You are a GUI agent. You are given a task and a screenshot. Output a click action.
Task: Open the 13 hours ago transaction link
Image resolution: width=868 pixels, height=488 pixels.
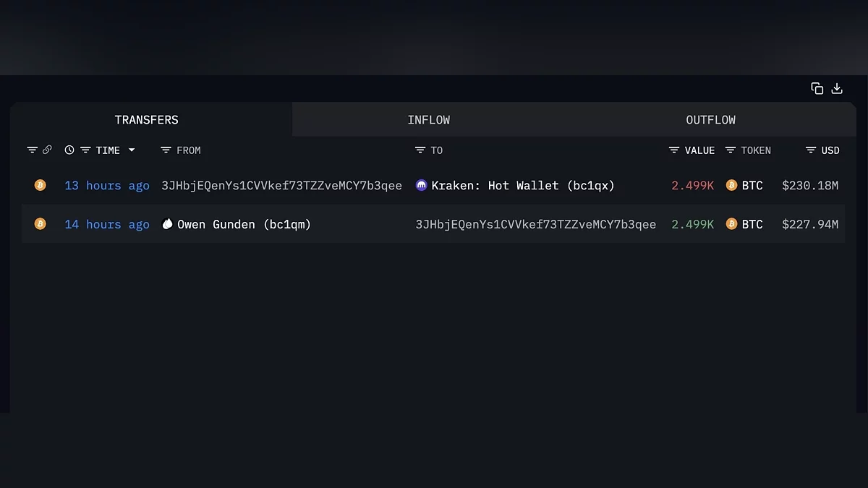[107, 186]
